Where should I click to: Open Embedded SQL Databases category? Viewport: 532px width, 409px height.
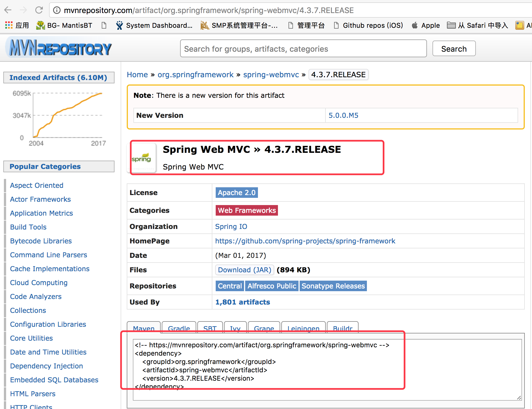pos(54,380)
